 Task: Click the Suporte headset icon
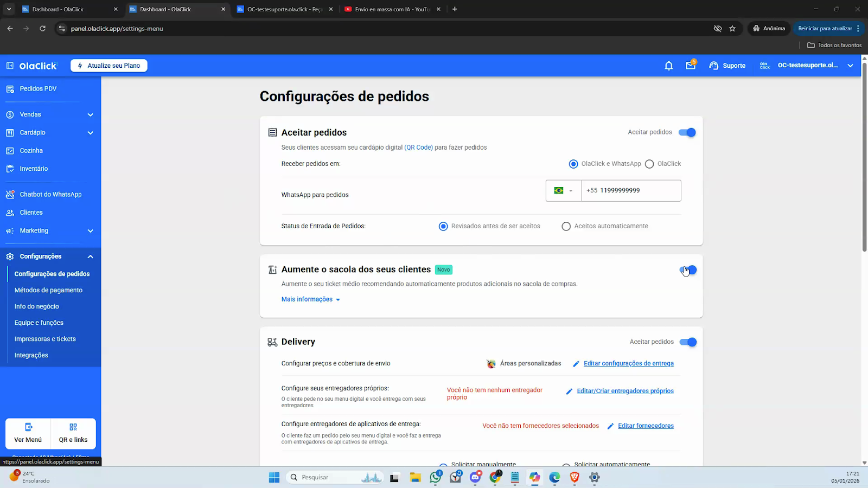pyautogui.click(x=714, y=66)
